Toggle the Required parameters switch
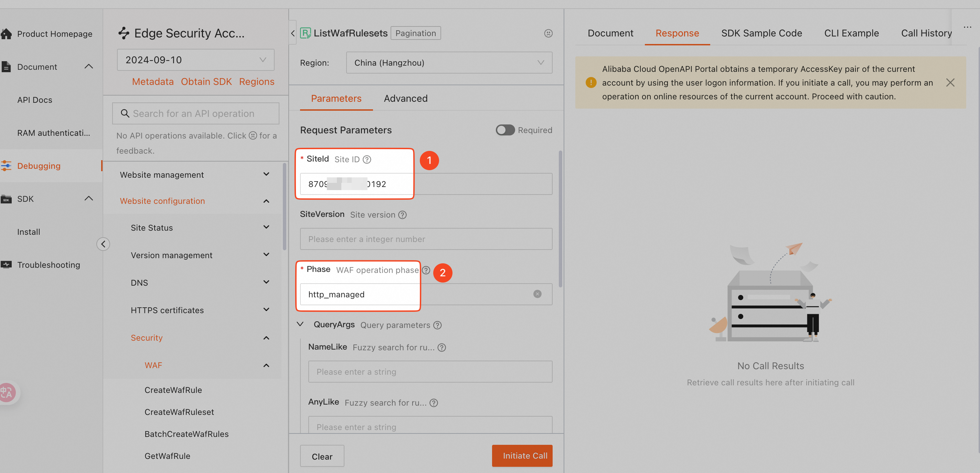980x473 pixels. tap(505, 130)
